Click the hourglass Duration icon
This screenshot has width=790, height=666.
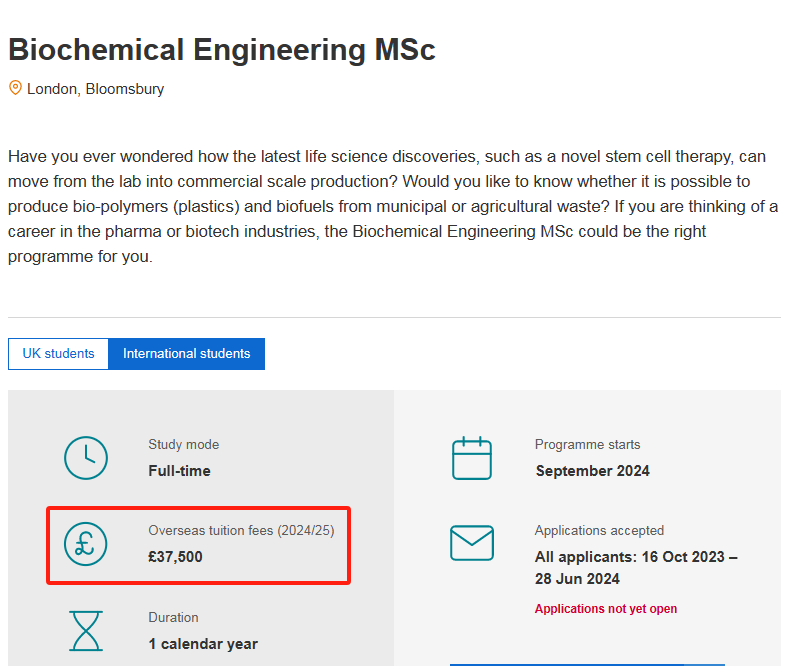pyautogui.click(x=86, y=631)
